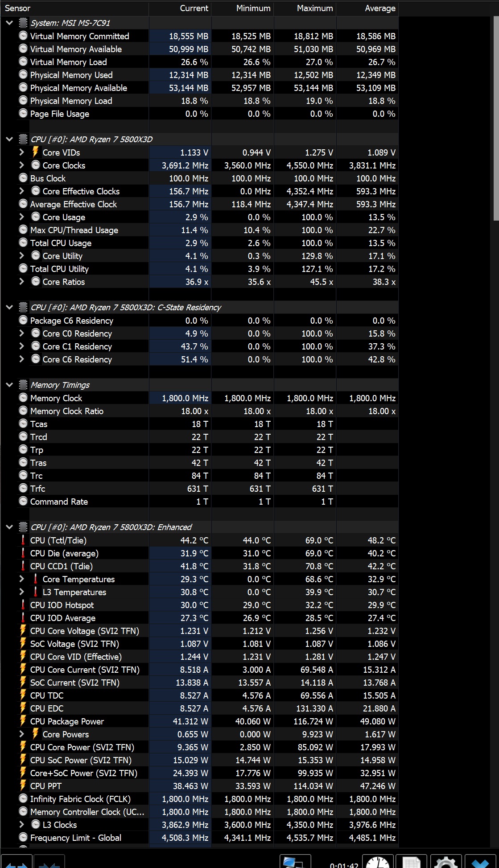Expand the Core Effective Clocks sub-items
This screenshot has height=868, width=499.
point(22,191)
